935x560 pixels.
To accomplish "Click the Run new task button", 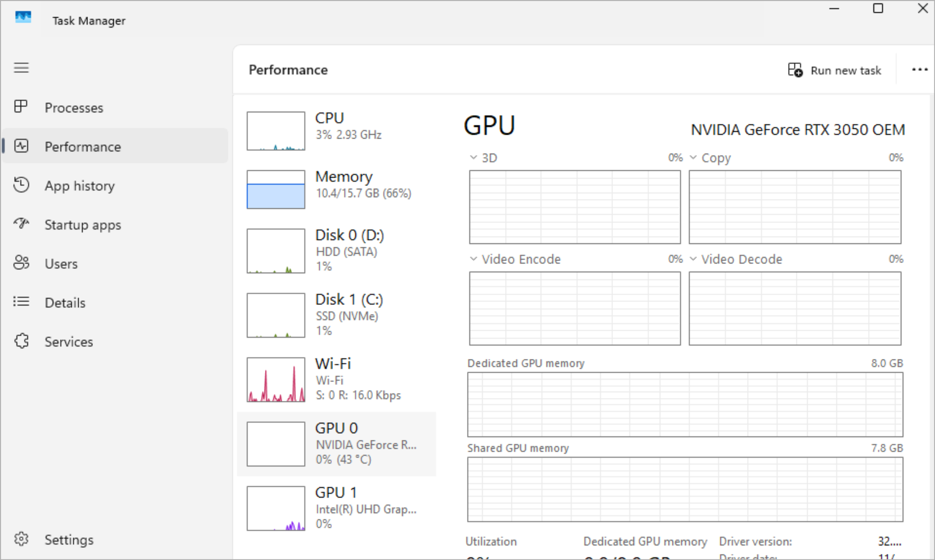I will click(834, 70).
